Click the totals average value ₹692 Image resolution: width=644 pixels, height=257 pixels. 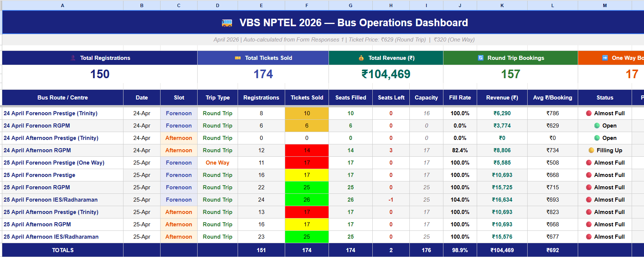click(553, 250)
